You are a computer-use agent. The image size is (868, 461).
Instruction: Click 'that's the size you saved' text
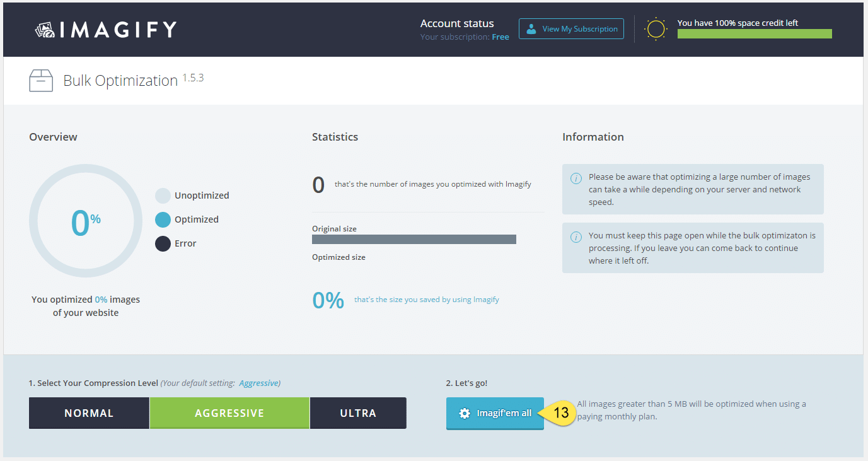point(427,300)
